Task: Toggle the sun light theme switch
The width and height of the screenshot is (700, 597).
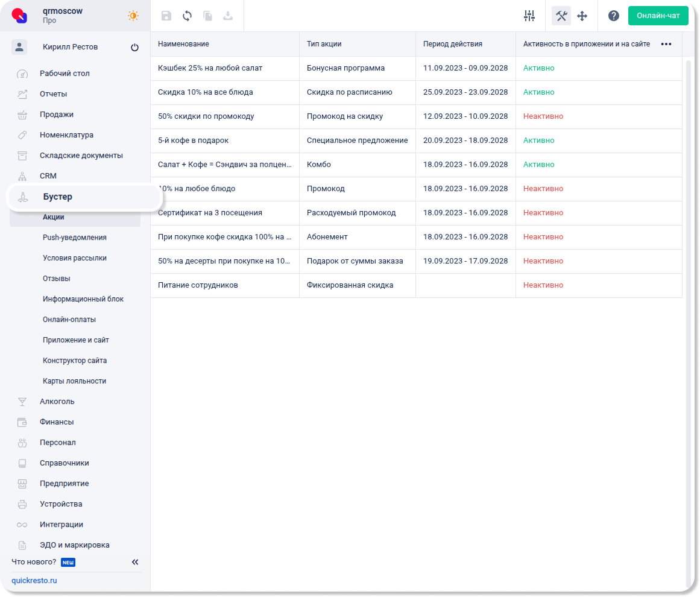Action: coord(133,16)
